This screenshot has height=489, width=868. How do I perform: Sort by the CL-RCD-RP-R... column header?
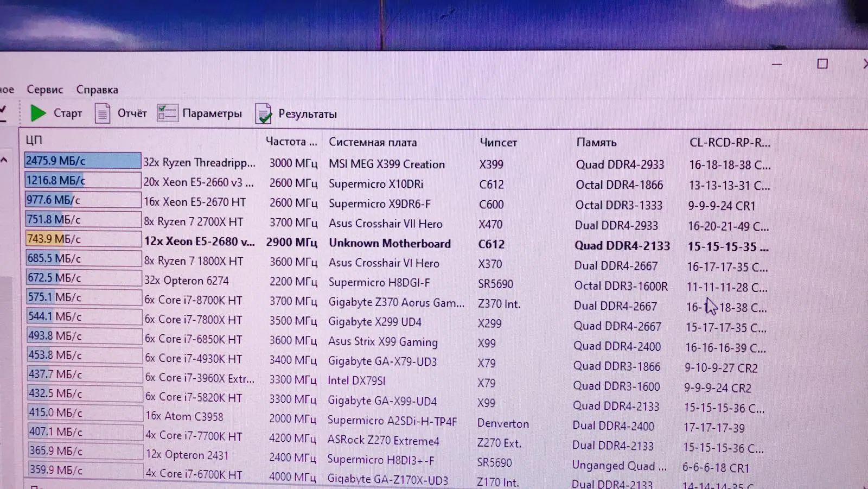[x=730, y=143]
